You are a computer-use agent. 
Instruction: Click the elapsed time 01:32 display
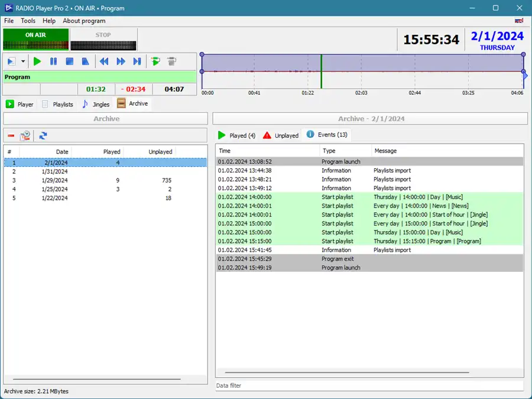[x=96, y=89]
